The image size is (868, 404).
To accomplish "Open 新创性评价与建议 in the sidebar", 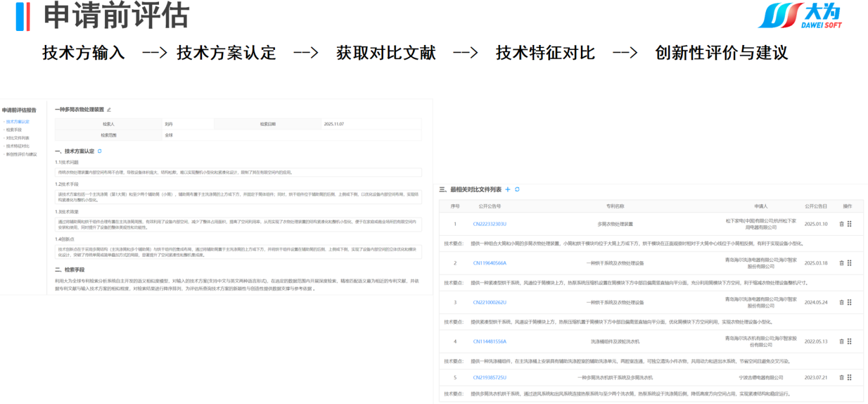I will click(x=21, y=154).
